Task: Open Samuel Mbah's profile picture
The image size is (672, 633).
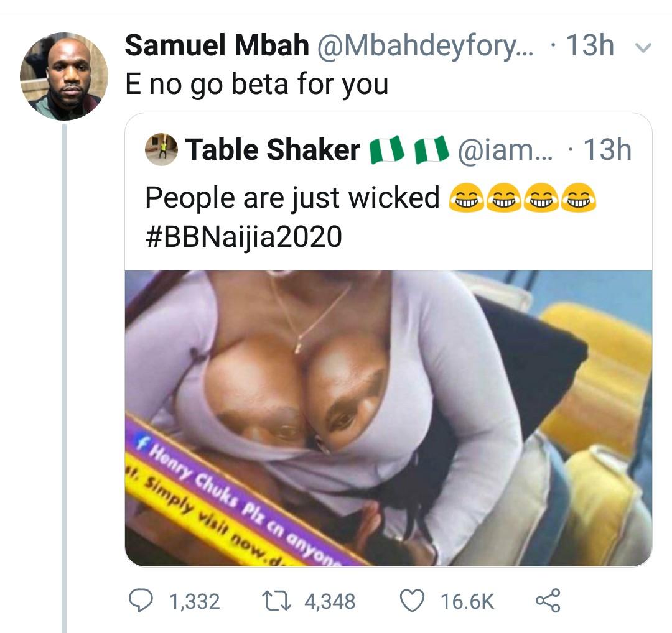Action: click(x=63, y=76)
